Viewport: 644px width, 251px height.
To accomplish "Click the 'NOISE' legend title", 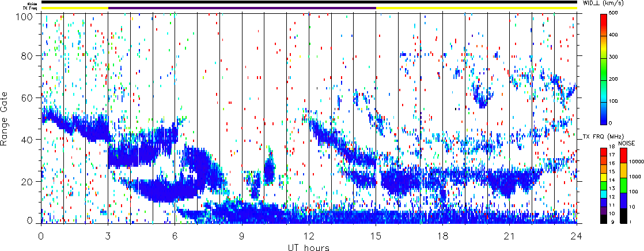I will tap(627, 142).
